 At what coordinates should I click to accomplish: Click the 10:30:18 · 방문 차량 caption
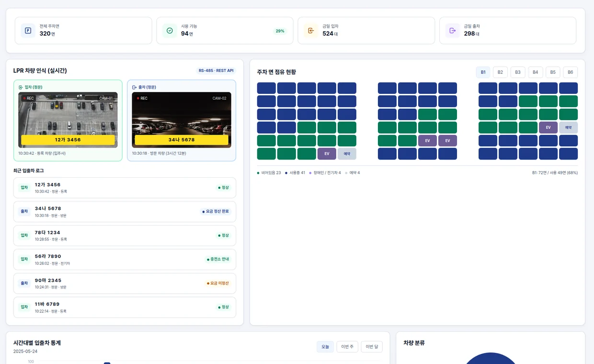159,153
